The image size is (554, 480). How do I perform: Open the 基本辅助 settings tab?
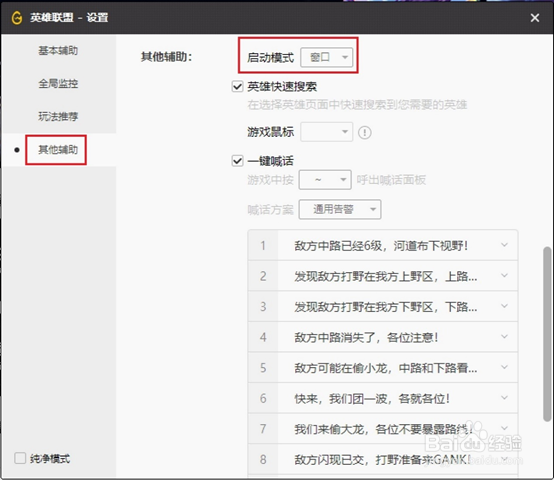point(58,51)
